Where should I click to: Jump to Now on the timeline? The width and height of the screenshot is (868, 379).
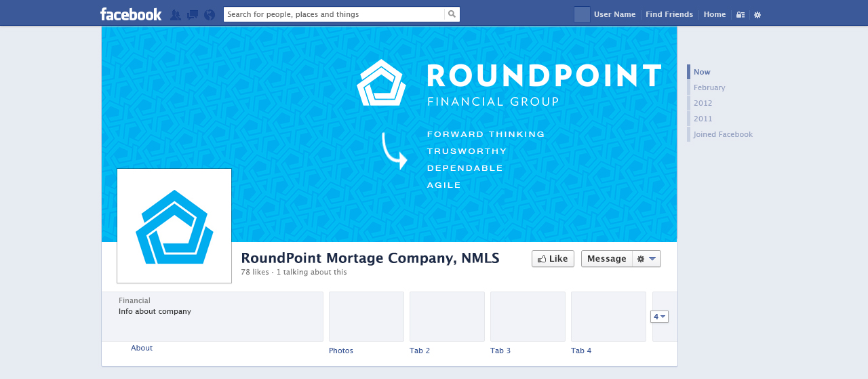702,72
